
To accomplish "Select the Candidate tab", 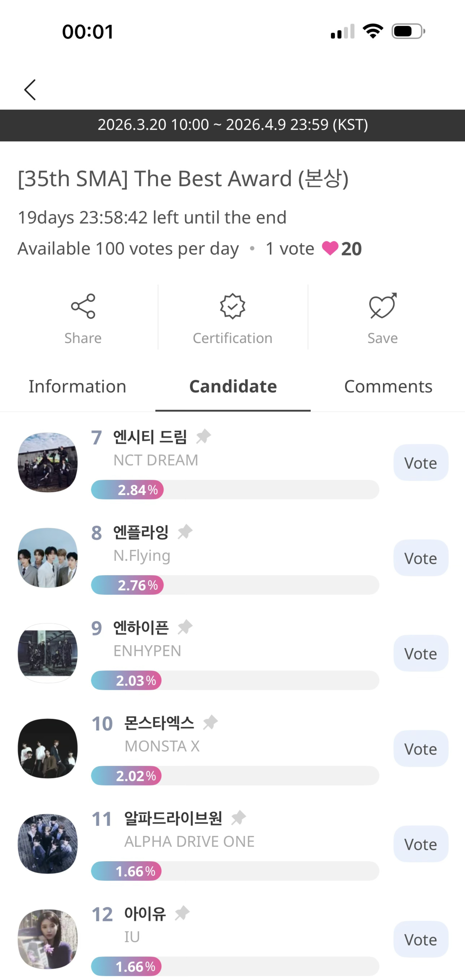I will [233, 386].
